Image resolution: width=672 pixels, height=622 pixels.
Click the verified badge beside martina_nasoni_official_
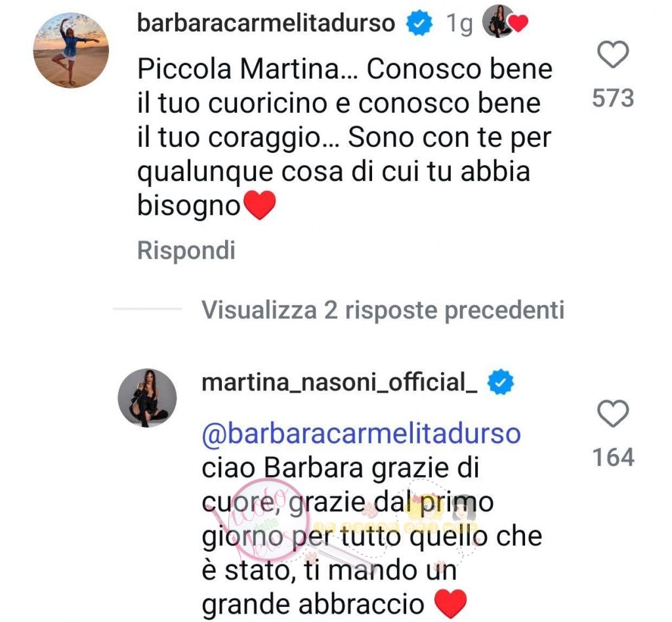(x=501, y=382)
